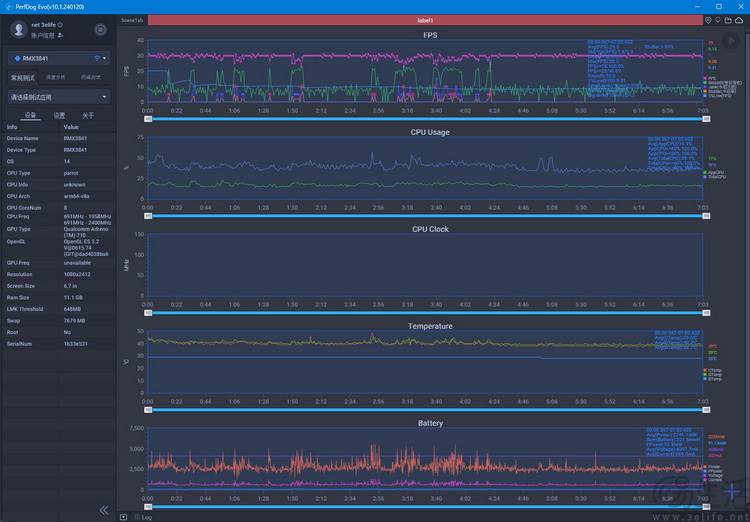The height and width of the screenshot is (522, 750).
Task: Toggle the Current series in the Battery legend
Action: 713,479
